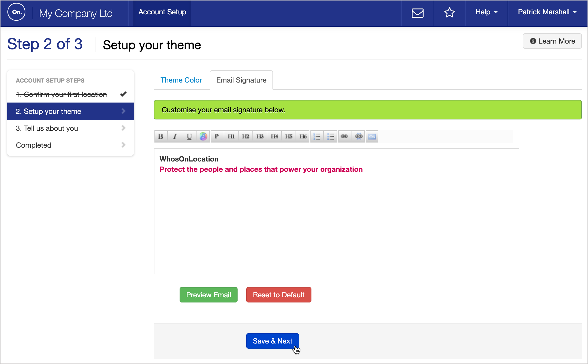Open the mail envelope icon in header

point(417,13)
